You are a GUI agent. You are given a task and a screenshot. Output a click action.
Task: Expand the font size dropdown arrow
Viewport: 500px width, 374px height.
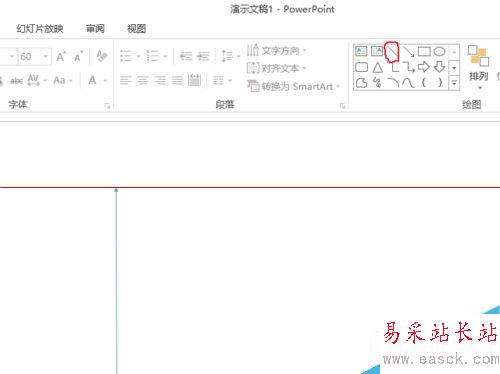click(x=46, y=57)
